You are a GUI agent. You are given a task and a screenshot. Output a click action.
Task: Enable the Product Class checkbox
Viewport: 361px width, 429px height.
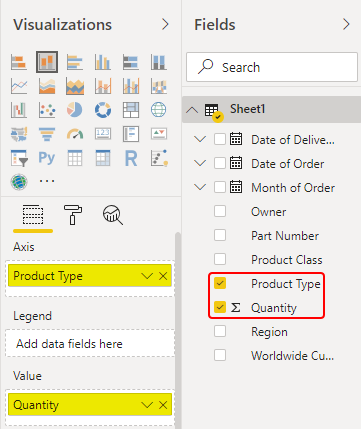(220, 259)
